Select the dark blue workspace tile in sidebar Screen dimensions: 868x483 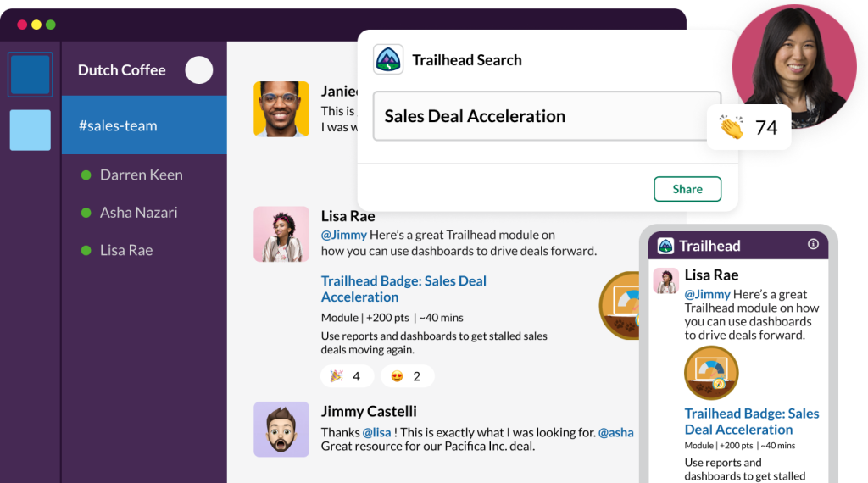click(x=30, y=74)
